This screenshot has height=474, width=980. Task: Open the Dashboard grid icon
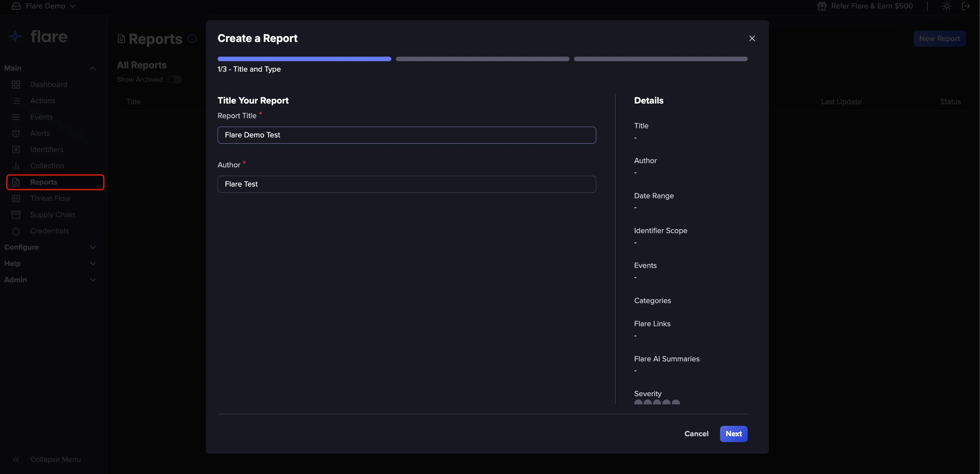(x=16, y=84)
